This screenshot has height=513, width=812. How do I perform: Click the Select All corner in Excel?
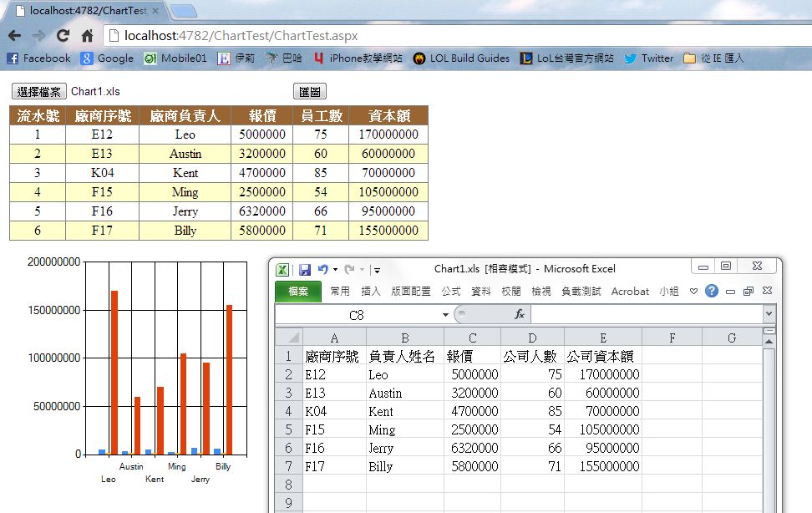click(x=289, y=338)
